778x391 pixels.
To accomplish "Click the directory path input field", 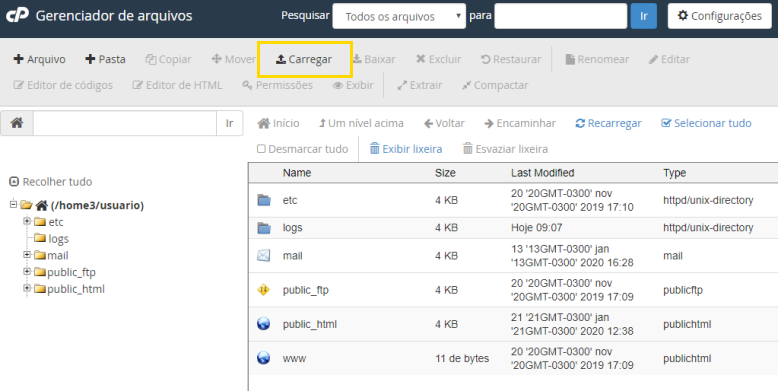I will pyautogui.click(x=125, y=123).
